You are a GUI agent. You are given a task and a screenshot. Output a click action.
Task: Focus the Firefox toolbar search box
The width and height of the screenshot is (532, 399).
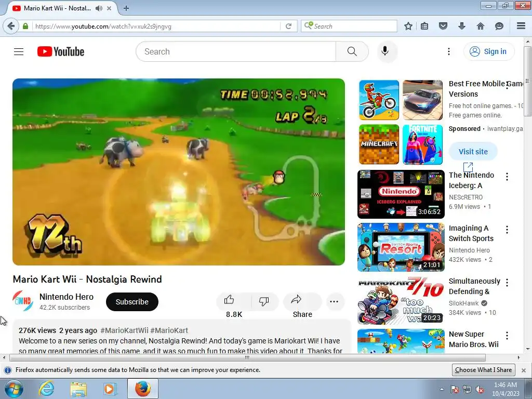pyautogui.click(x=349, y=26)
